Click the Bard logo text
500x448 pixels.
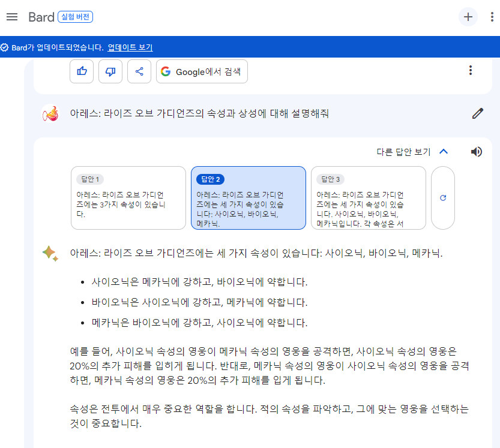(x=41, y=17)
